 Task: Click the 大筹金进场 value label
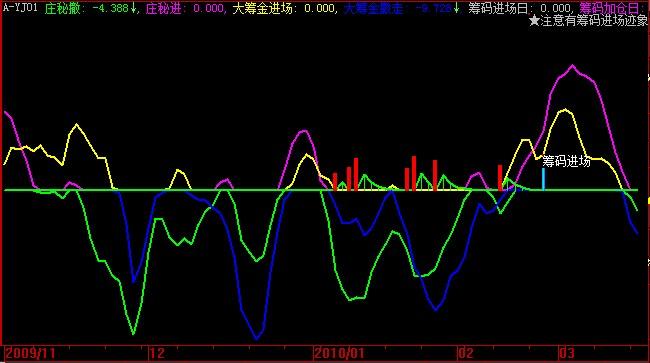tap(285, 8)
